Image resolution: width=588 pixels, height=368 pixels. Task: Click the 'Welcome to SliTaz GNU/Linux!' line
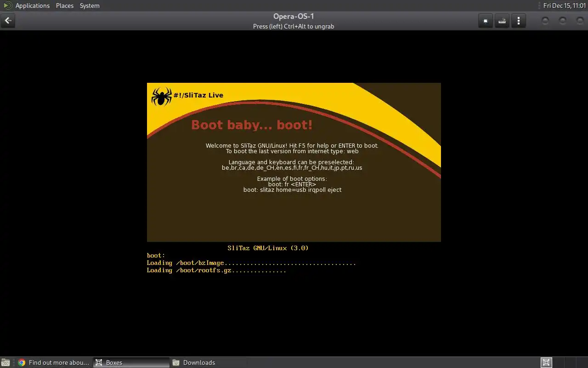click(x=292, y=146)
